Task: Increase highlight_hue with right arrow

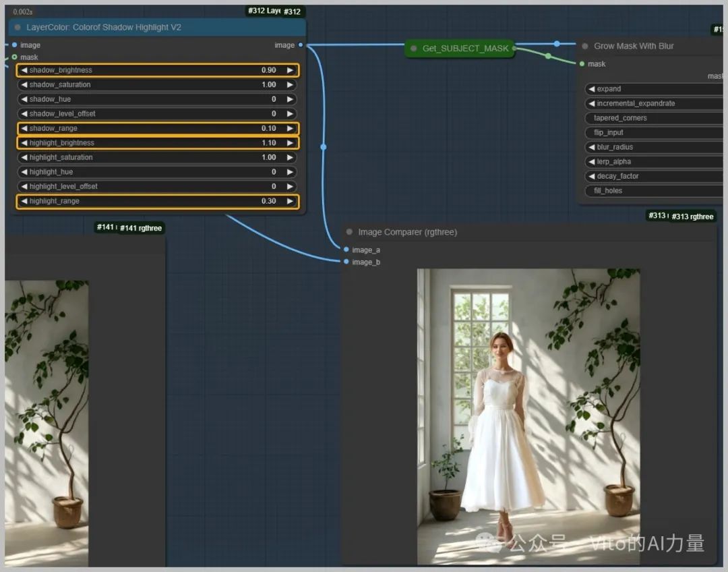Action: [x=290, y=172]
